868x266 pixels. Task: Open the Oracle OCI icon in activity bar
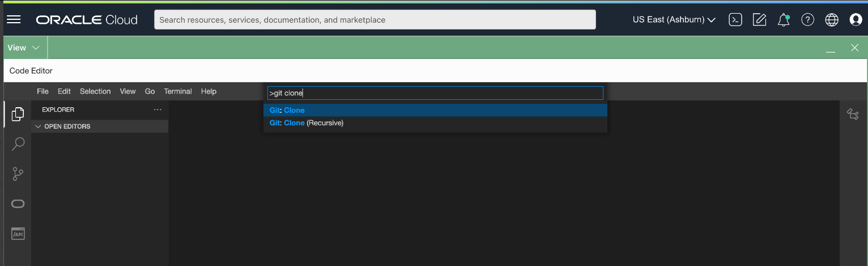(x=18, y=204)
